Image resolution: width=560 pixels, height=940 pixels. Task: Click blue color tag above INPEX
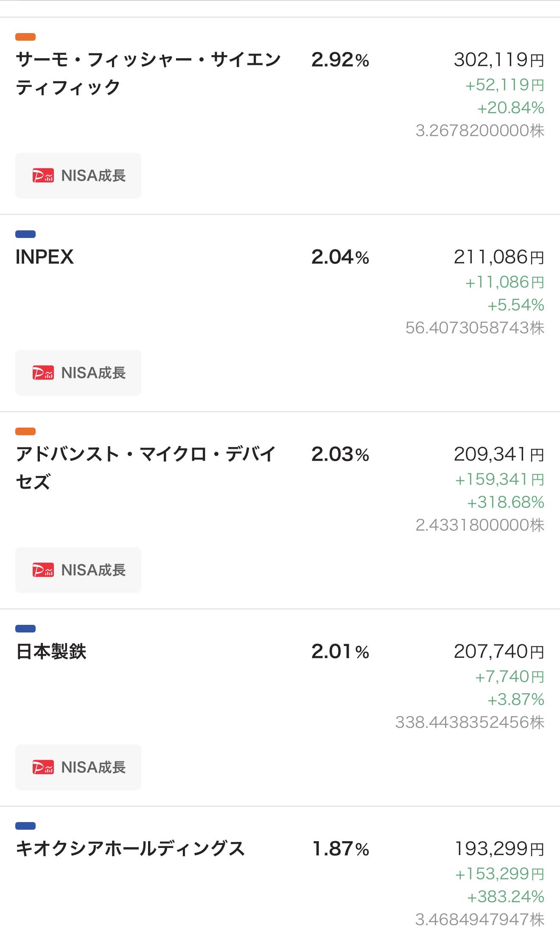pyautogui.click(x=25, y=234)
